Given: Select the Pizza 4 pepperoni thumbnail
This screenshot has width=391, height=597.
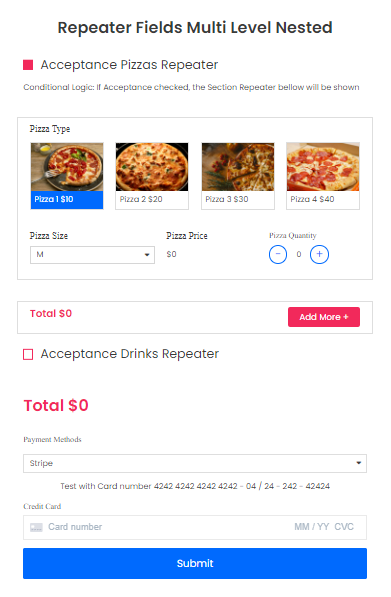Looking at the screenshot, I should click(x=324, y=167).
